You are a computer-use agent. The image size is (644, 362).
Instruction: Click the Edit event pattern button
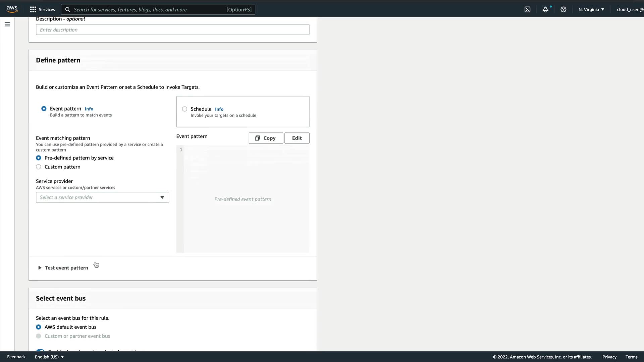point(297,138)
